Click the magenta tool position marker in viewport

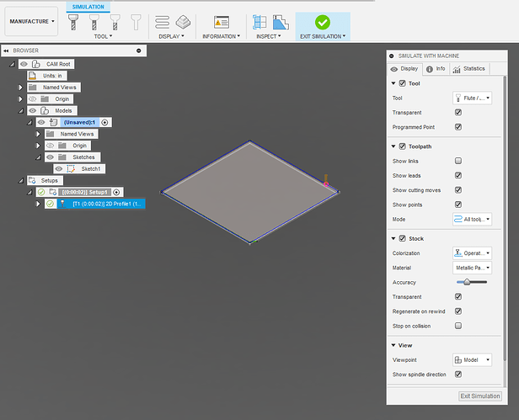(326, 184)
